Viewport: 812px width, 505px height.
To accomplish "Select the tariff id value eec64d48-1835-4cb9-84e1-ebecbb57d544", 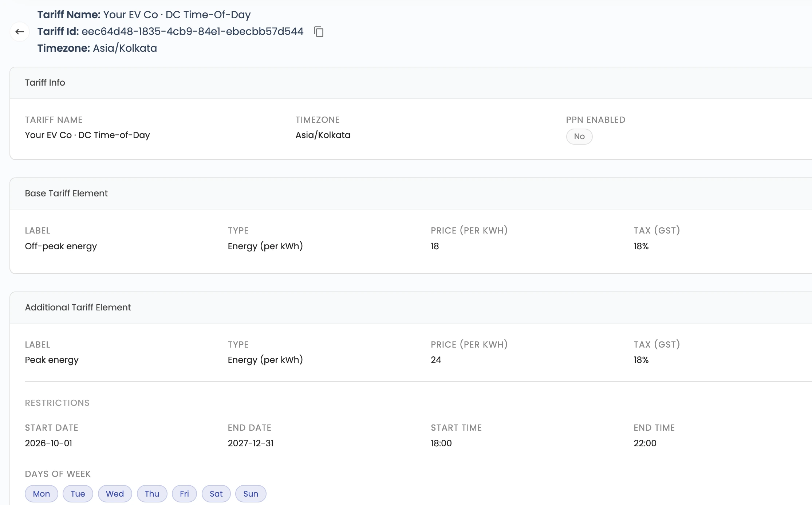I will click(193, 31).
